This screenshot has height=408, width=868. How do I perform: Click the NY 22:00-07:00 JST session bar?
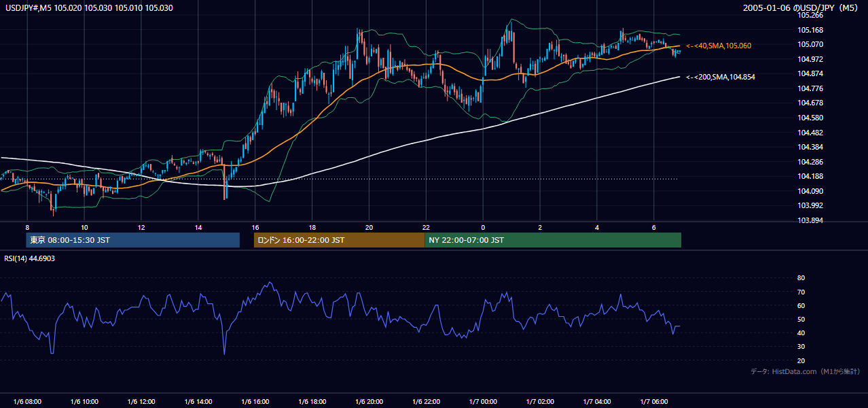553,240
